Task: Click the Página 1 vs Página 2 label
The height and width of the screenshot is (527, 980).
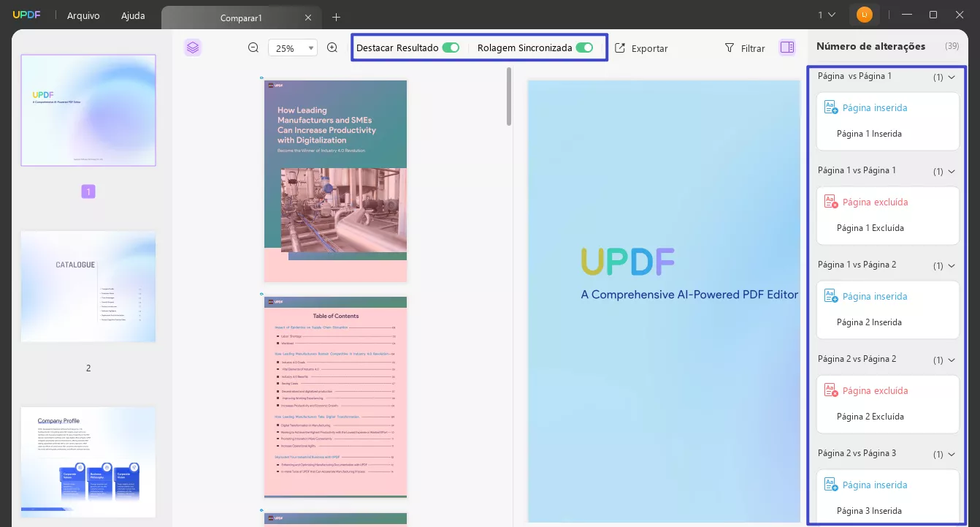Action: pos(857,265)
